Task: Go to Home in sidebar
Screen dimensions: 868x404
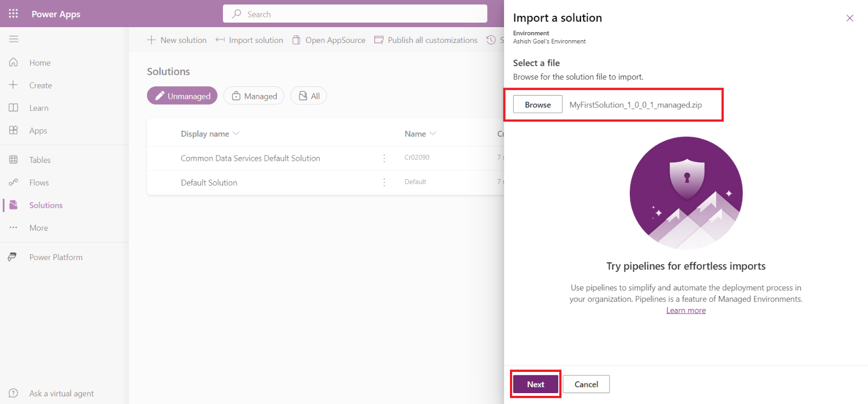Action: tap(40, 63)
